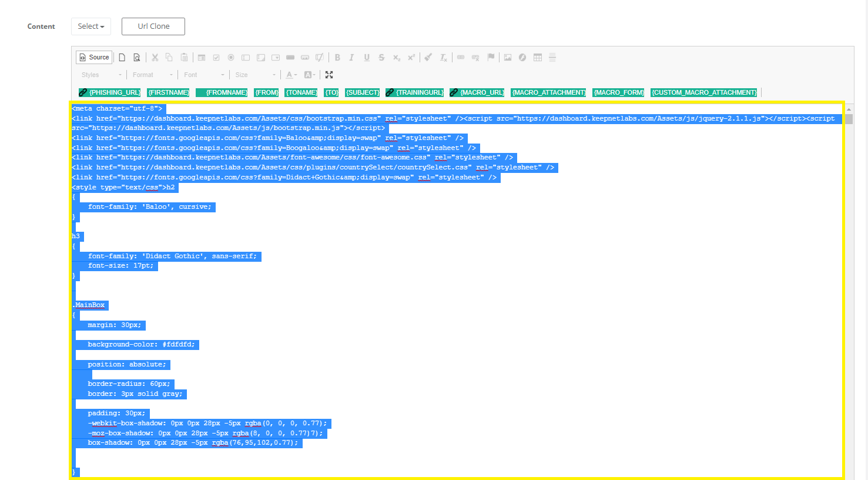
Task: Click the Url Clone button
Action: coord(153,26)
